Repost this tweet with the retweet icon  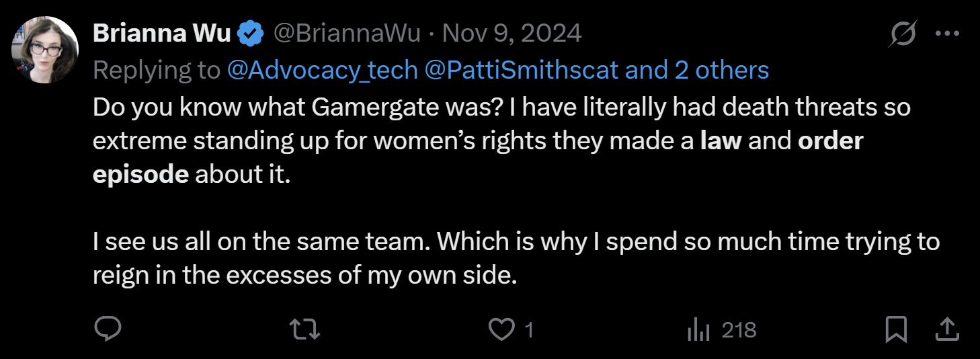point(304,329)
